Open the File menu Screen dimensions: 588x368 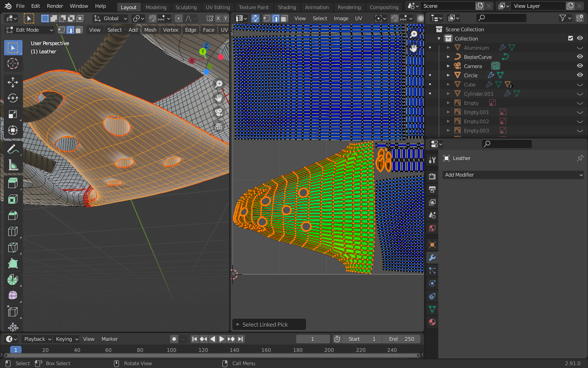click(x=20, y=6)
